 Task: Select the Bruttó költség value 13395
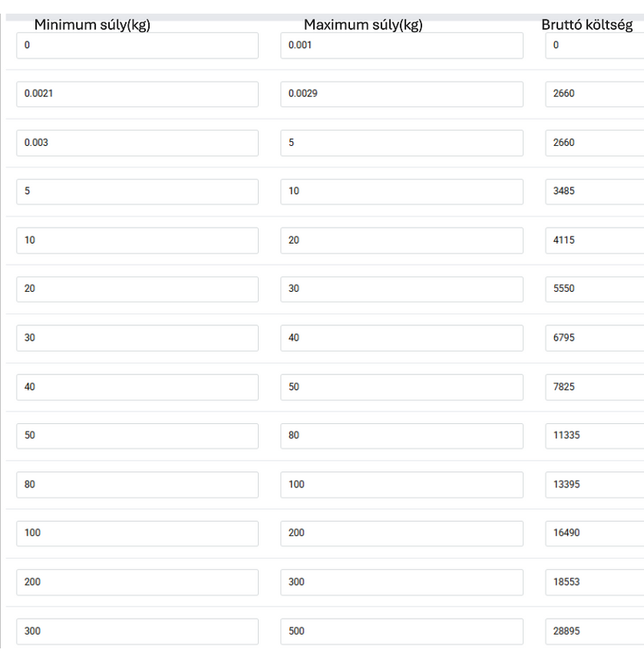[x=594, y=485]
